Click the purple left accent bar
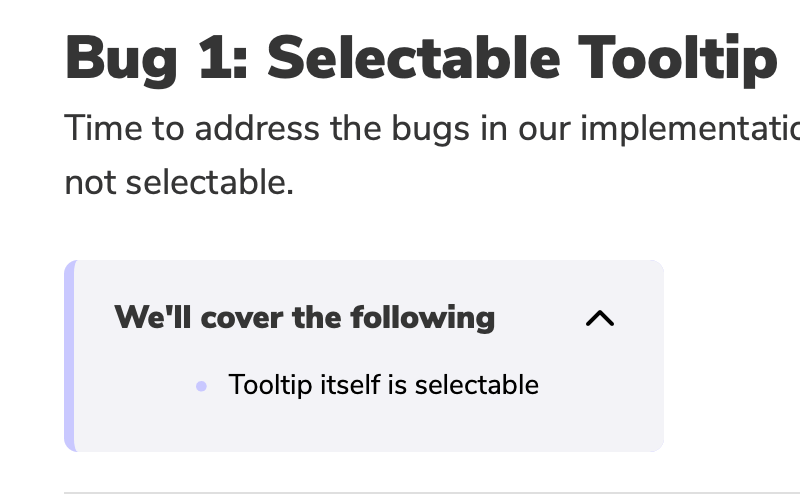800x494 pixels. [x=70, y=356]
